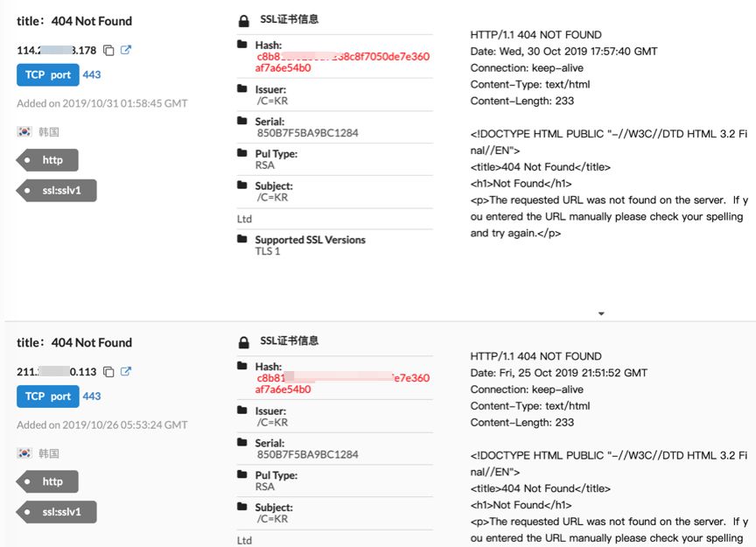
Task: Expand the collapsed arrow below first result
Action: (x=601, y=313)
